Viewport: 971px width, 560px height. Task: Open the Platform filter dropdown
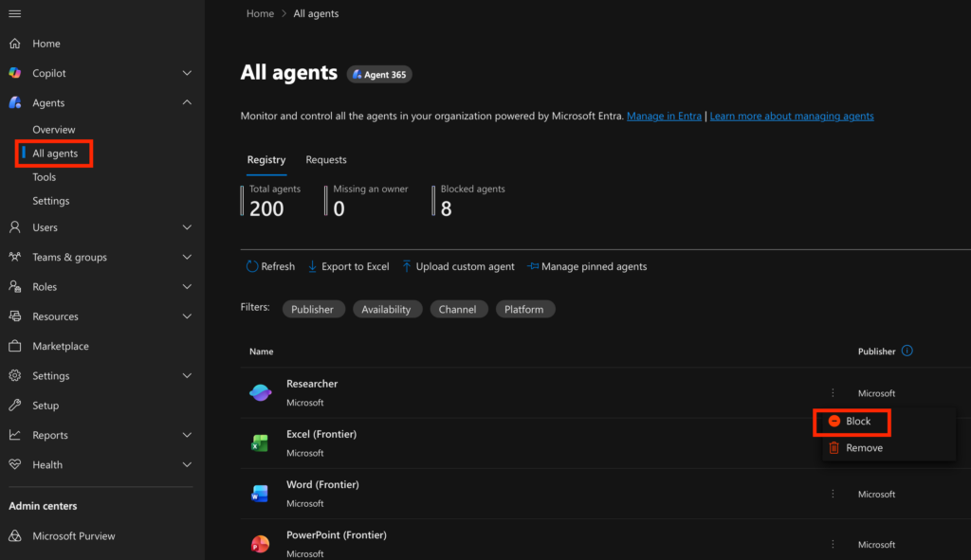click(x=523, y=309)
